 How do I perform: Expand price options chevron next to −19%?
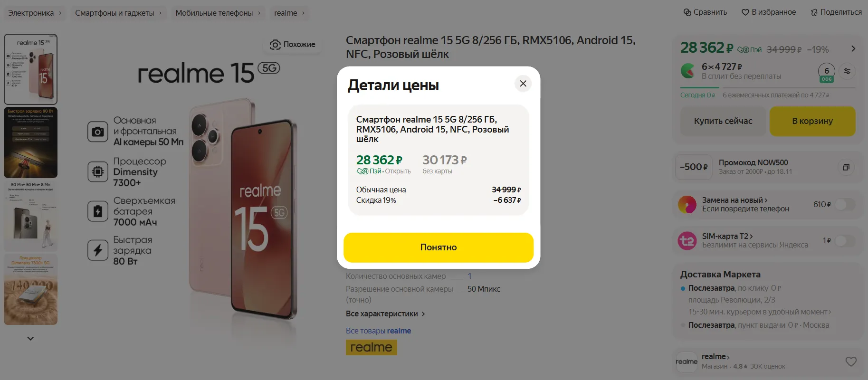point(853,48)
